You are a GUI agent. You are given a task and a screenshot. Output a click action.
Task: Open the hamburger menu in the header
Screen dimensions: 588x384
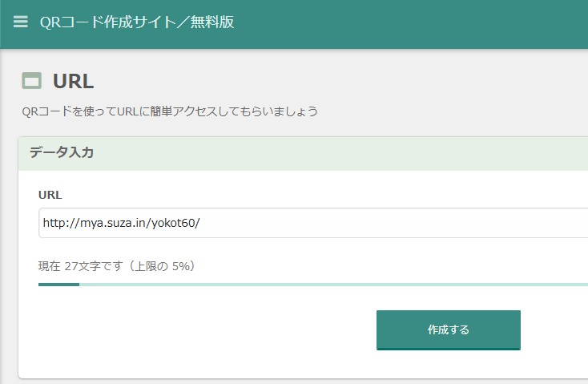tap(21, 22)
